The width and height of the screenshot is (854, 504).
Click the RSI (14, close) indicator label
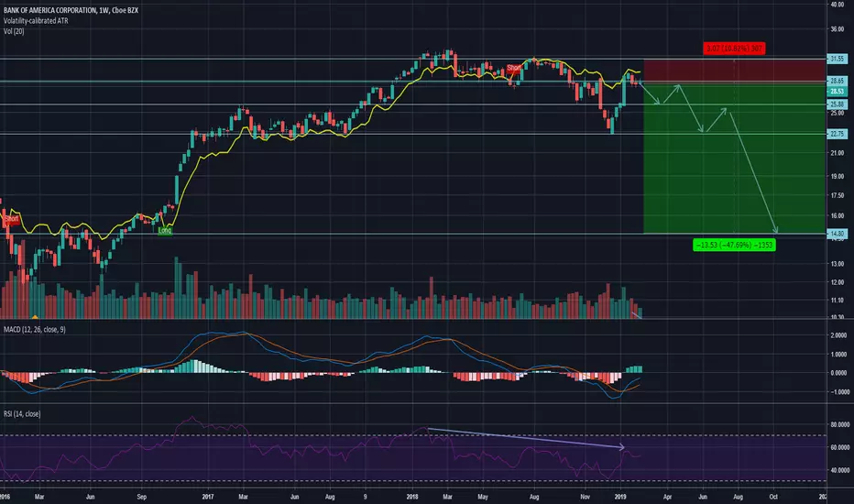tap(22, 414)
